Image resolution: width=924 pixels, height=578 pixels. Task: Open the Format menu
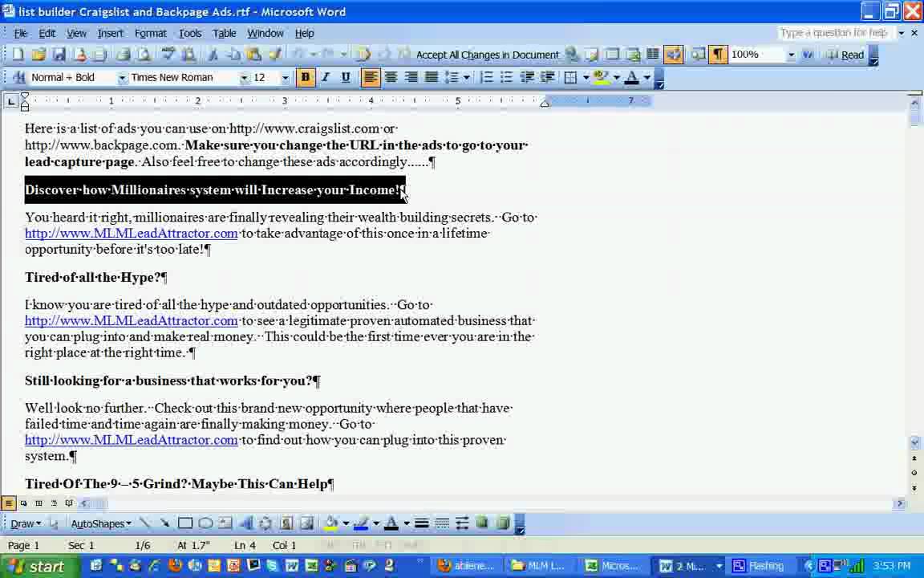[x=150, y=33]
